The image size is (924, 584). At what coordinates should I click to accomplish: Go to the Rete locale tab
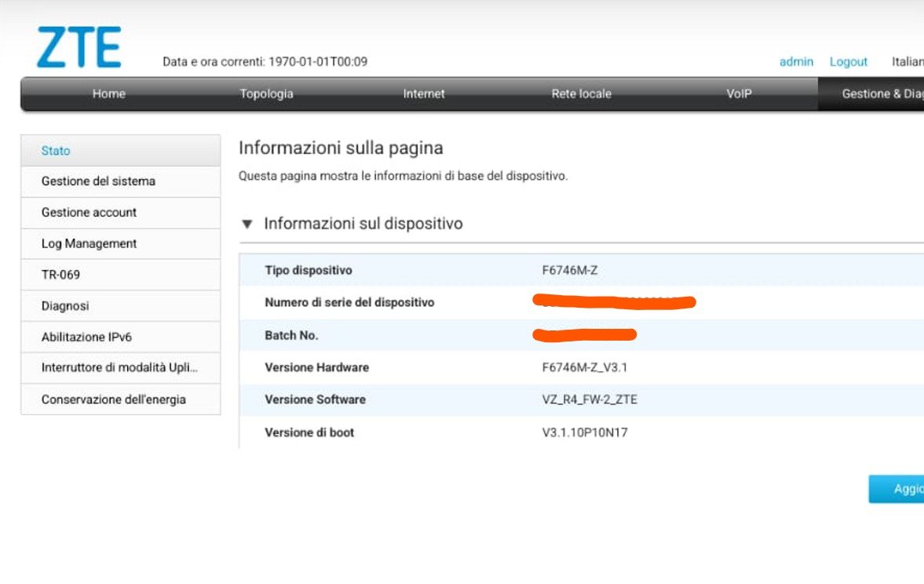click(581, 93)
